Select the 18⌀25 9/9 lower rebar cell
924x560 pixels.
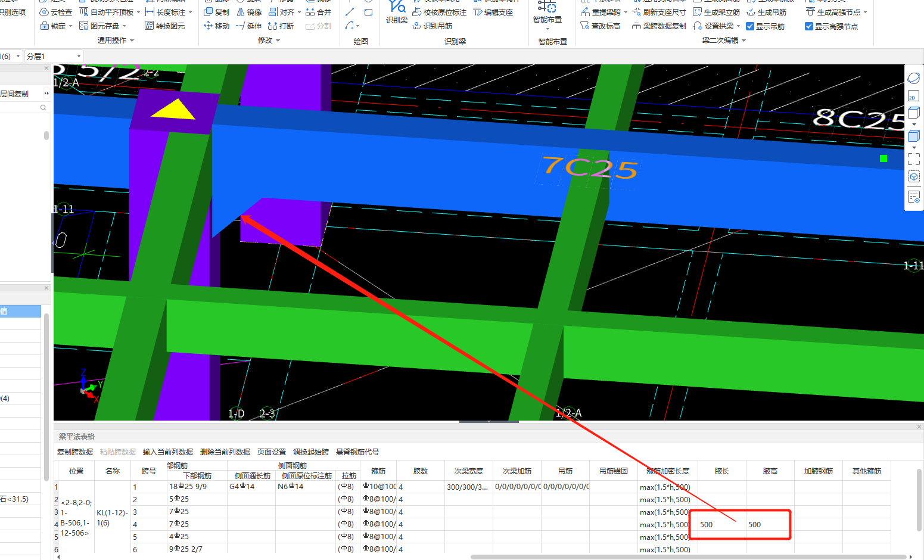coord(197,487)
